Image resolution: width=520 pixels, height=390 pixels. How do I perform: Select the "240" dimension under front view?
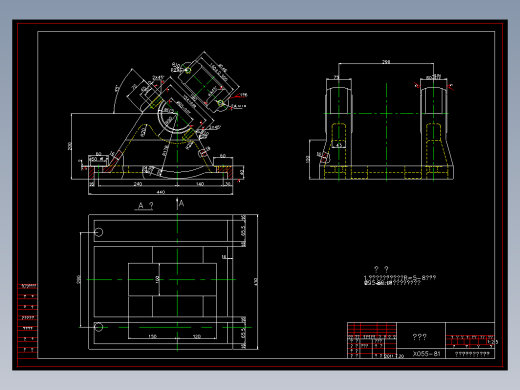[x=138, y=184]
